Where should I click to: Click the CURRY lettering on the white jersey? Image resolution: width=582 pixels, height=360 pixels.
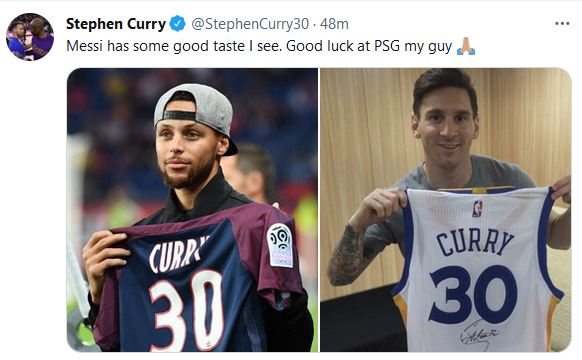click(x=475, y=242)
